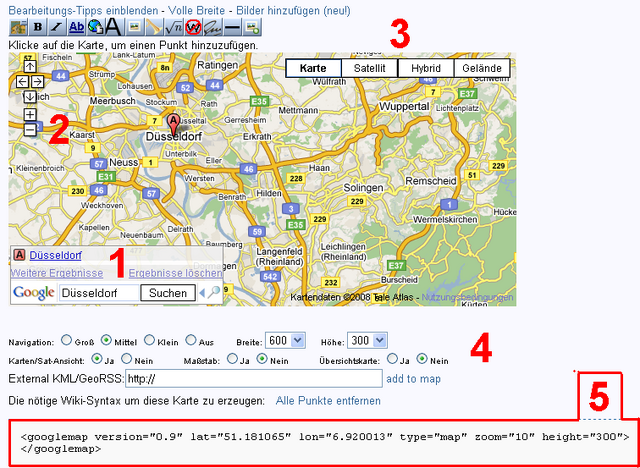The width and height of the screenshot is (640, 468).
Task: Select Groß navigation size
Action: [x=66, y=339]
